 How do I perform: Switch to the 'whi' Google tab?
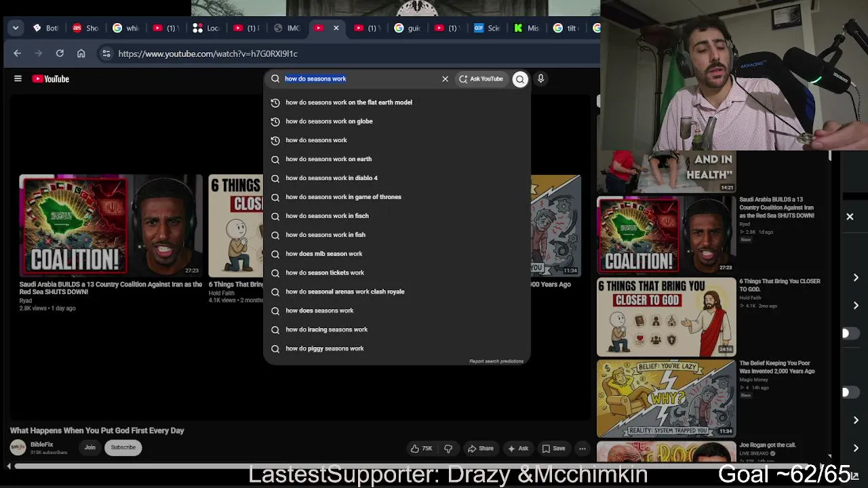point(126,28)
